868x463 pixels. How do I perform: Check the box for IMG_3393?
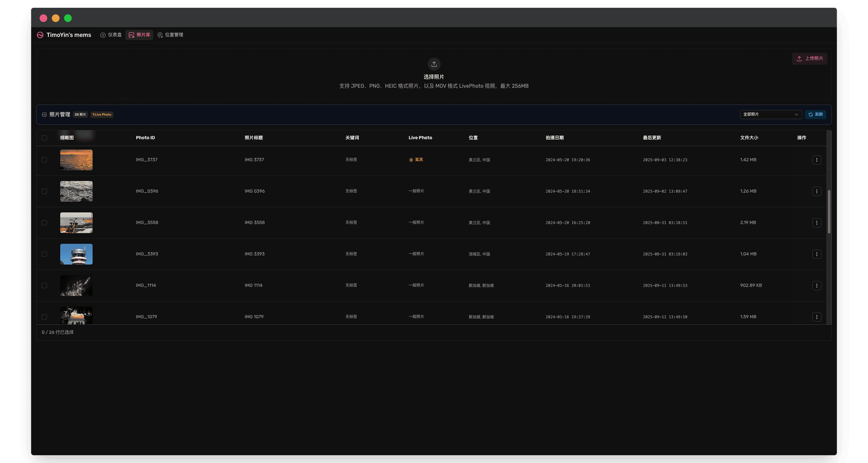pos(44,254)
